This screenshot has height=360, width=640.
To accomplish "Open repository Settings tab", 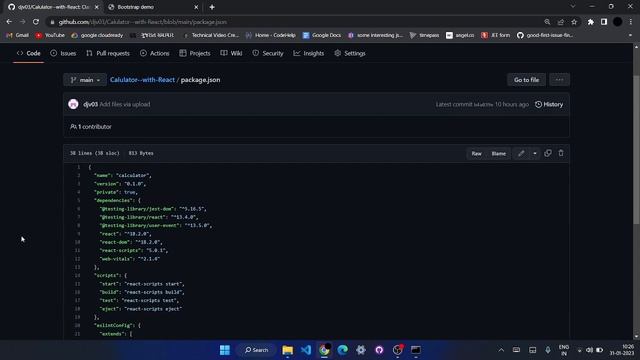I will (350, 53).
